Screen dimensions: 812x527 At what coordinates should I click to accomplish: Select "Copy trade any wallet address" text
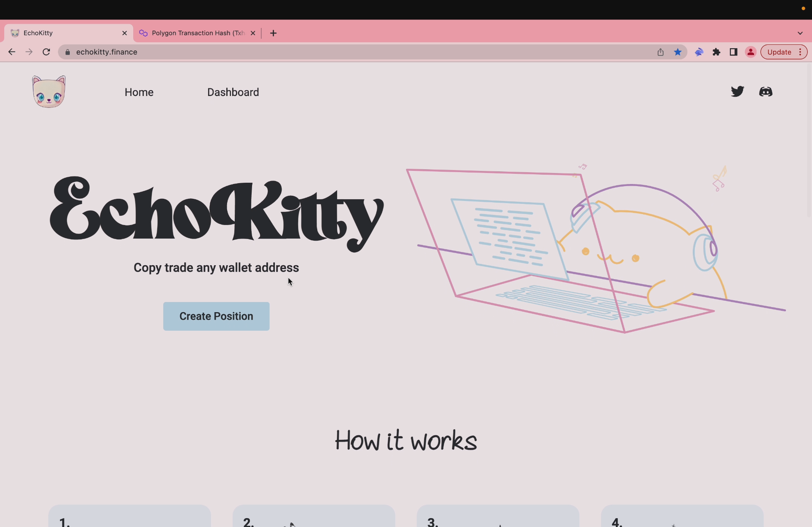pyautogui.click(x=216, y=268)
